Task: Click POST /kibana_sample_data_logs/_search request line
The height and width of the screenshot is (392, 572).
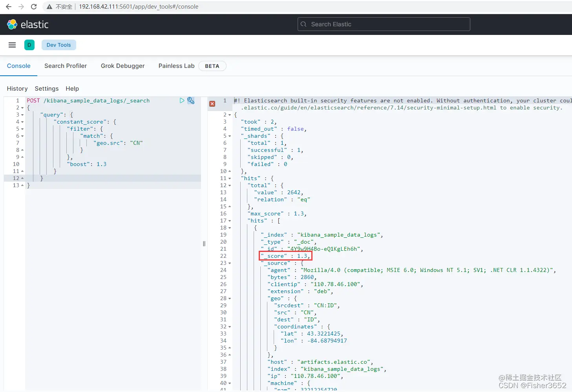Action: 88,100
